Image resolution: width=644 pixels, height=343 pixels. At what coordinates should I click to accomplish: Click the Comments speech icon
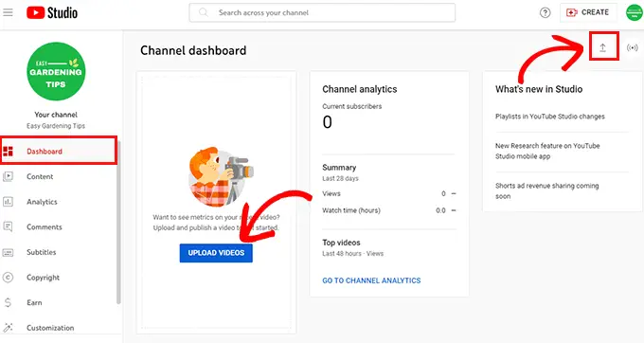[x=9, y=226]
